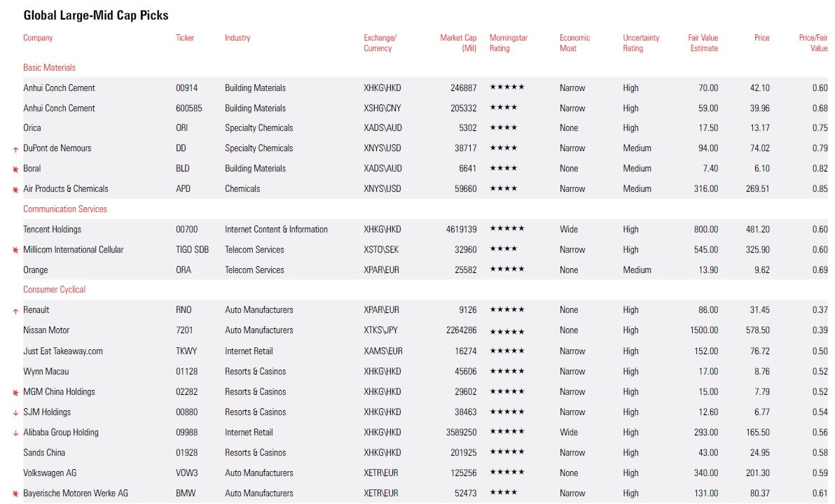Click the down arrow beside Alibaba Group Holding
The height and width of the screenshot is (504, 835).
pos(15,433)
